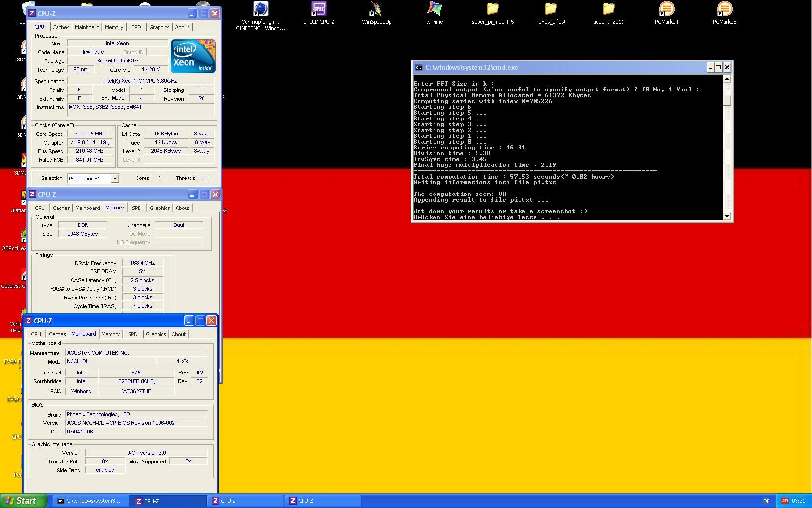
Task: Launch PCMark04 from the desktop
Action: pos(667,13)
